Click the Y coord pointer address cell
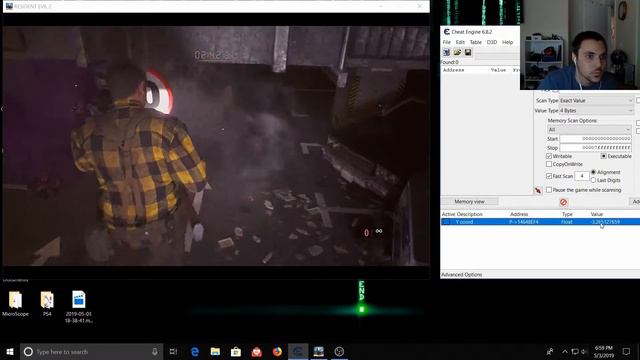The width and height of the screenshot is (640, 360). click(524, 222)
